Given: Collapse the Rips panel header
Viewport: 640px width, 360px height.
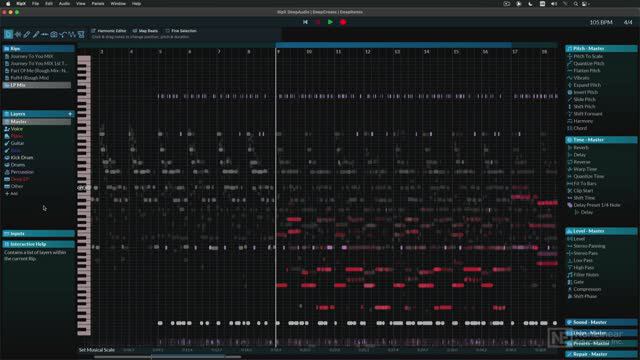Looking at the screenshot, I should 38,49.
